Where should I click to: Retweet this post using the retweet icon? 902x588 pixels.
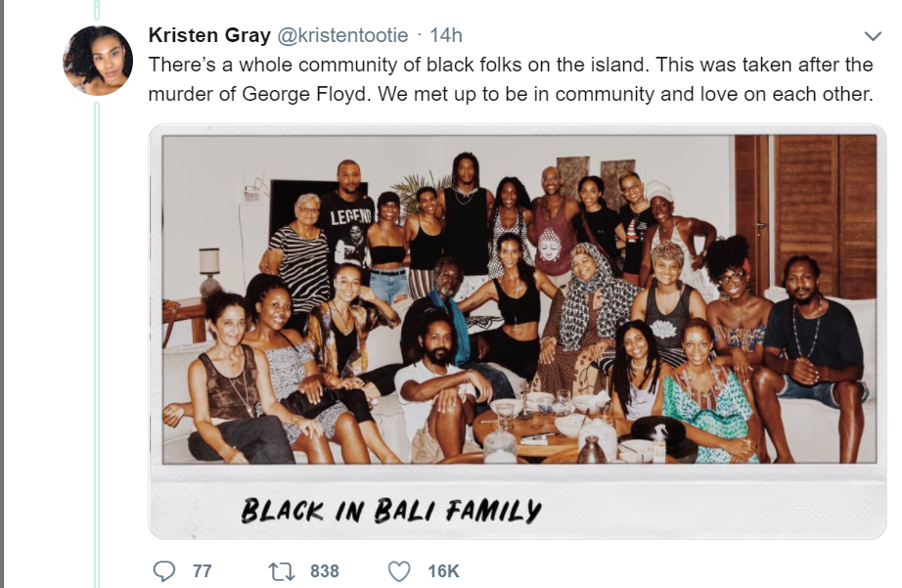[282, 571]
